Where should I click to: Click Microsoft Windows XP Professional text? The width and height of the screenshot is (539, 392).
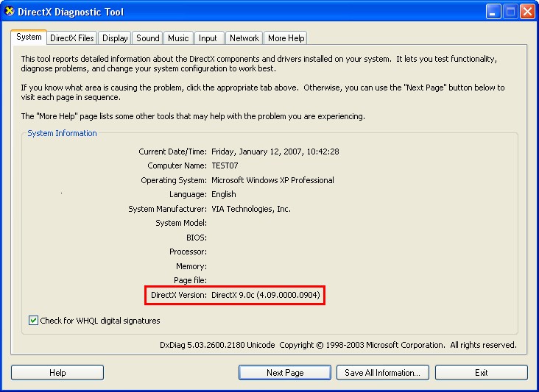pyautogui.click(x=272, y=180)
